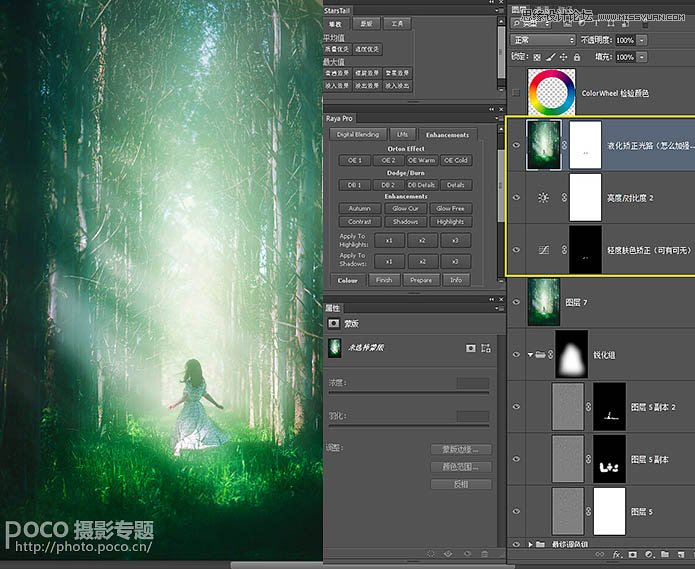Screen dimensions: 695x569
Task: Collapse the Raya Pro panel double-arrow icon
Action: pyautogui.click(x=492, y=109)
